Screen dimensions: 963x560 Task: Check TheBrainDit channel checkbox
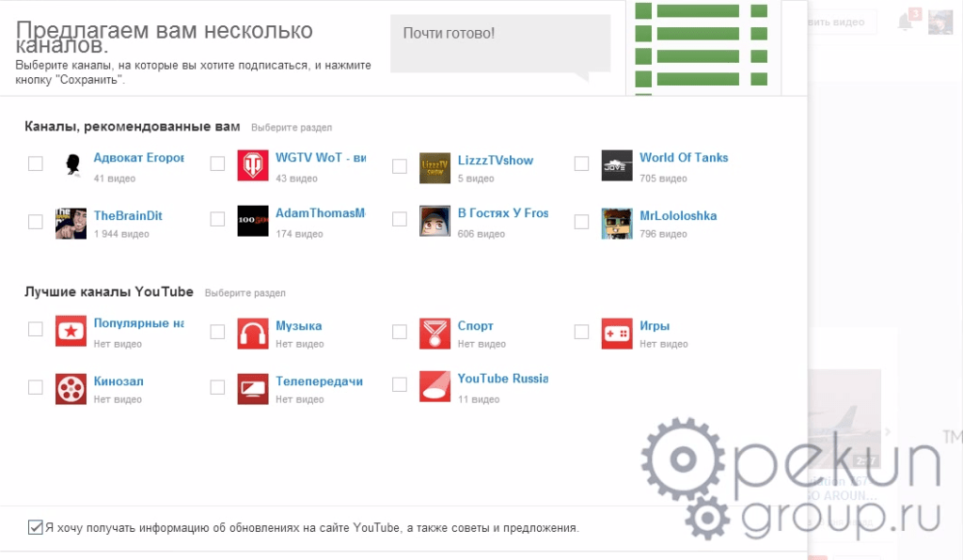[x=36, y=222]
